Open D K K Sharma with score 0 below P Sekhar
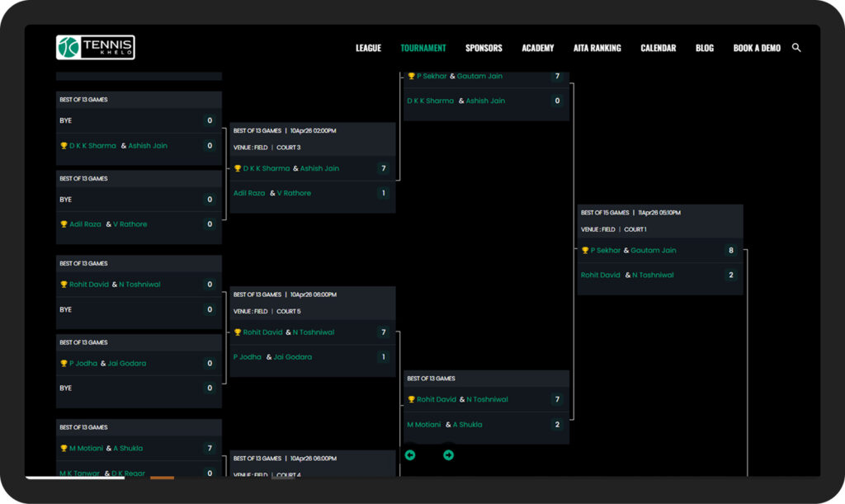 click(430, 101)
